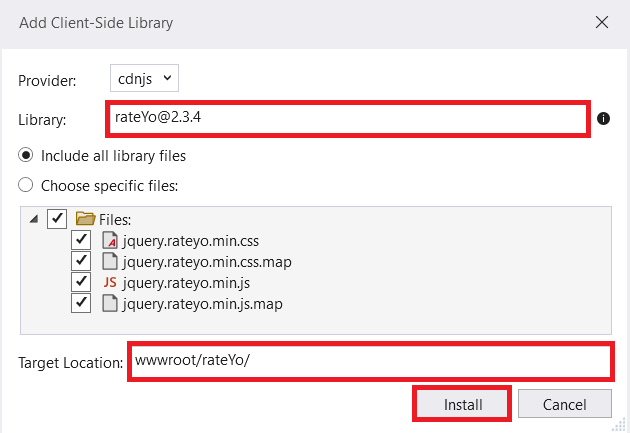Image resolution: width=630 pixels, height=433 pixels.
Task: Click the Cancel button
Action: click(565, 404)
